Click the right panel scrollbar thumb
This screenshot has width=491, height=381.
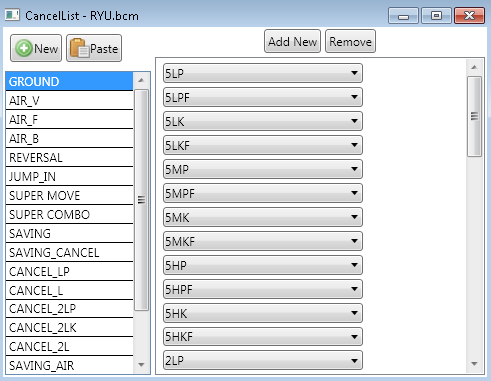coord(474,116)
